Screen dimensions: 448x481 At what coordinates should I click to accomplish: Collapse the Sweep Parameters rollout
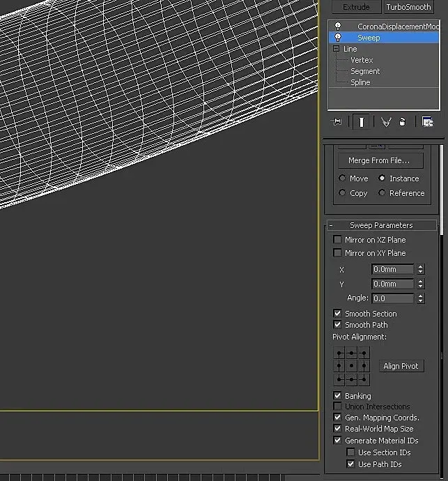(x=380, y=225)
